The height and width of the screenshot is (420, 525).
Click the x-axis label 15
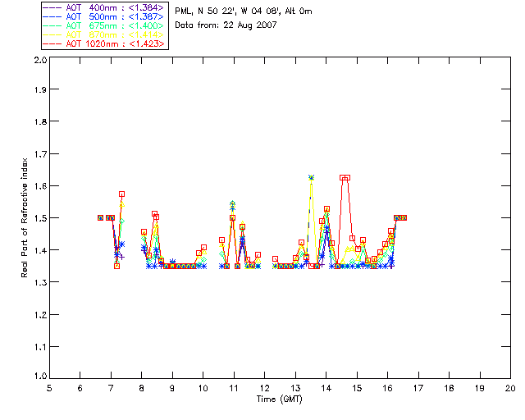(x=357, y=388)
